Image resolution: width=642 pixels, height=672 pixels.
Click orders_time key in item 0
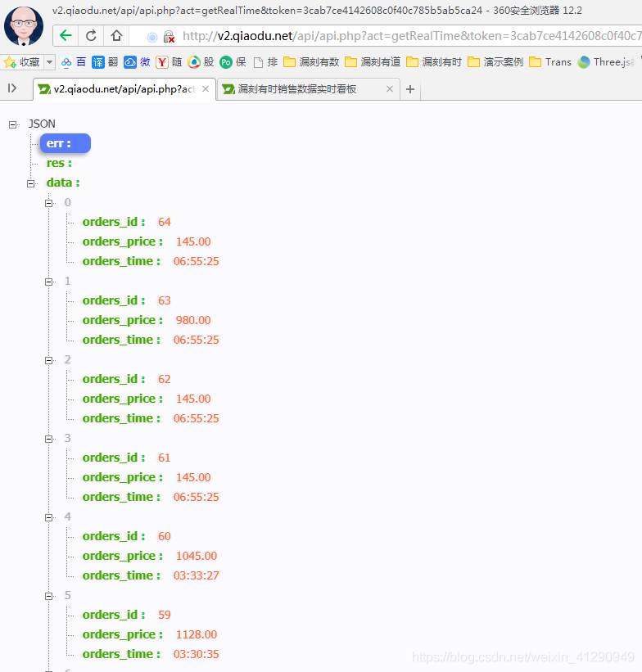coord(121,261)
